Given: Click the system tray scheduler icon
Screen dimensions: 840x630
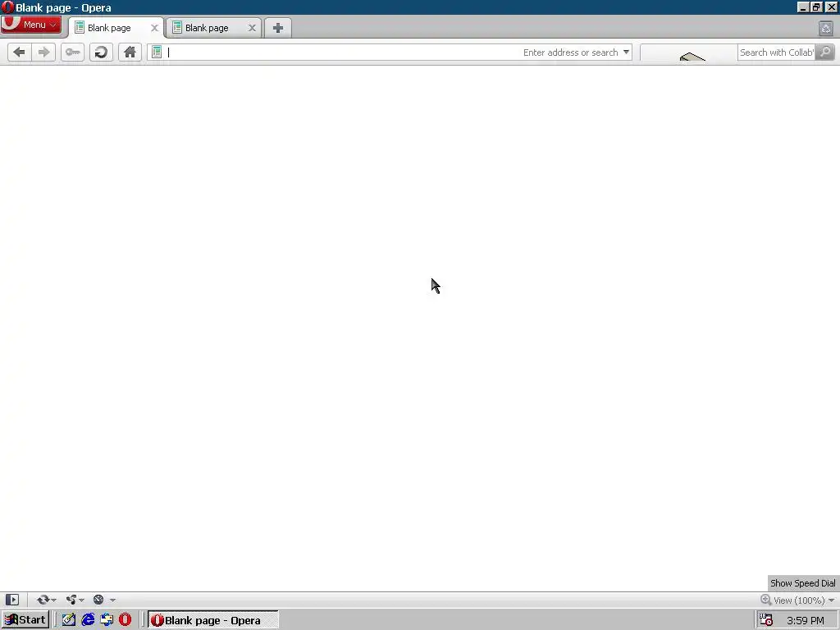Looking at the screenshot, I should [766, 620].
